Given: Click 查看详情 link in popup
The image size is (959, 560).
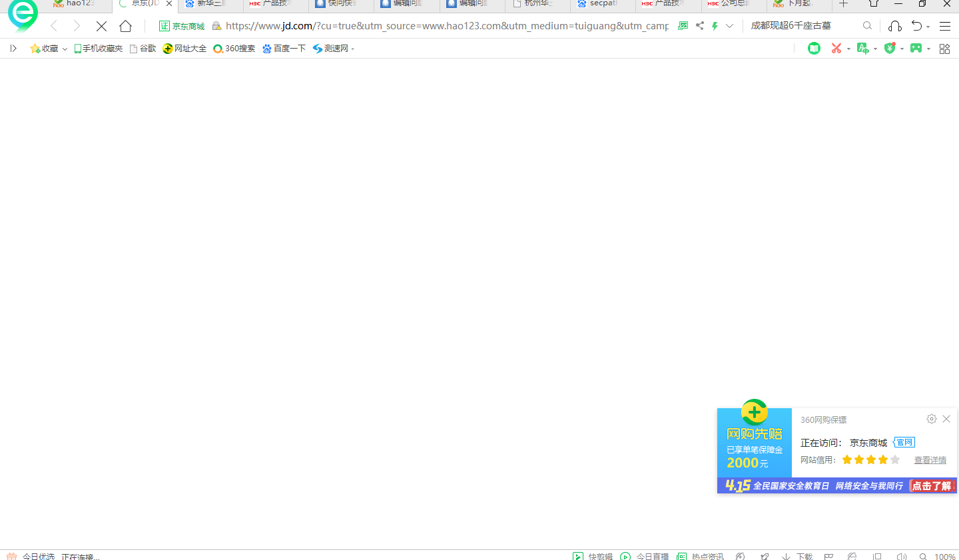Looking at the screenshot, I should pos(930,460).
